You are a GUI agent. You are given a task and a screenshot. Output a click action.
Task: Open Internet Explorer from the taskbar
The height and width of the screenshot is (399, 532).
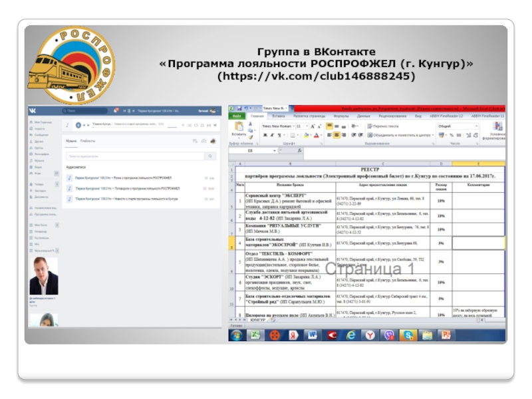[x=351, y=335]
